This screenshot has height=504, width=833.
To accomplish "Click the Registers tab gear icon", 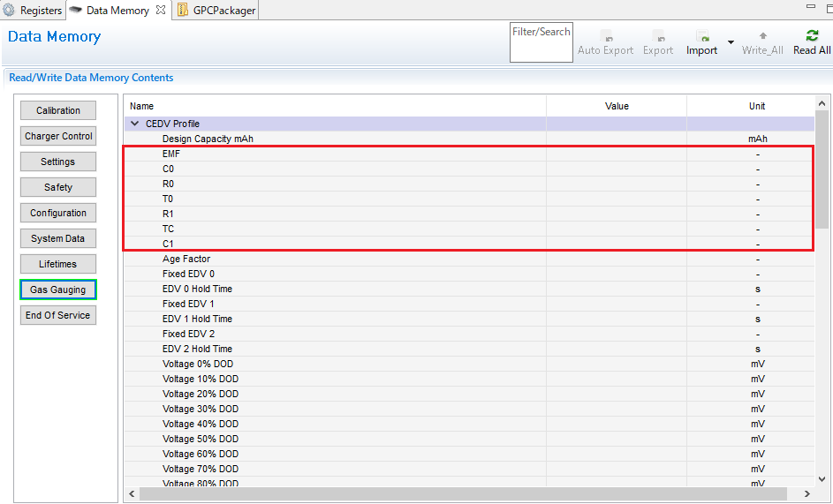I will (x=9, y=10).
